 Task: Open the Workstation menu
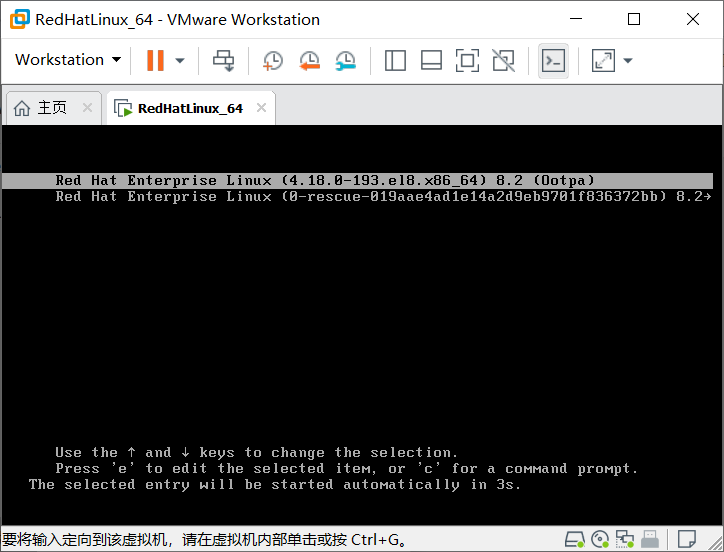click(x=68, y=60)
